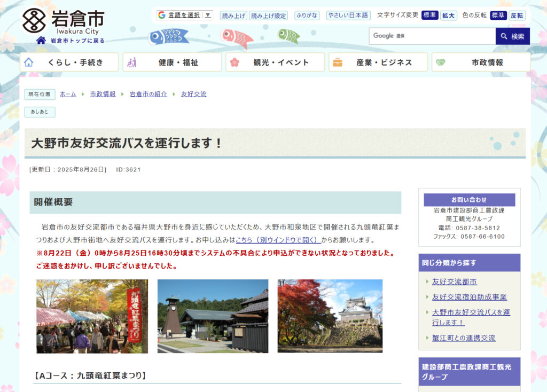This screenshot has width=547, height=392.
Task: Click the 【Aコース：九頭竜紅葉まつり】 heading
Action: pyautogui.click(x=90, y=375)
